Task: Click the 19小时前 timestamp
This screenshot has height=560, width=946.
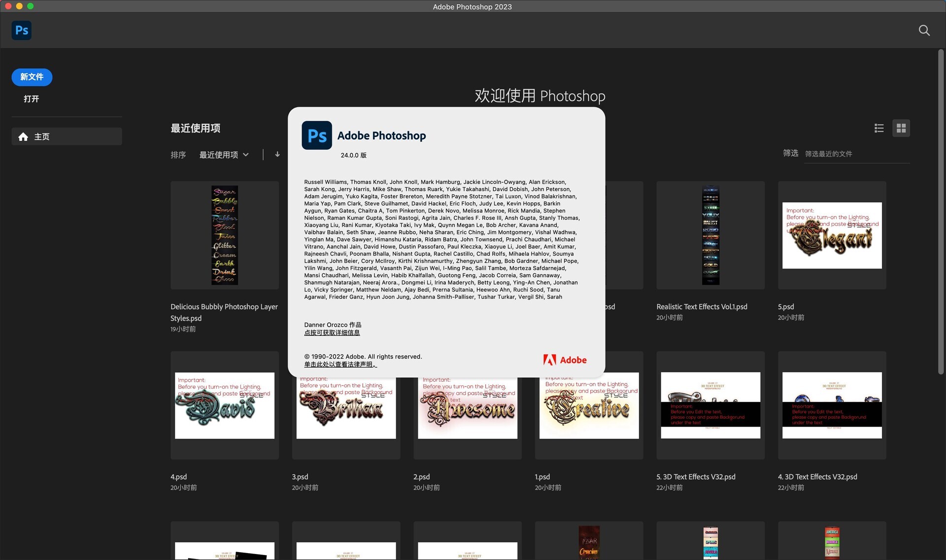Action: tap(183, 329)
